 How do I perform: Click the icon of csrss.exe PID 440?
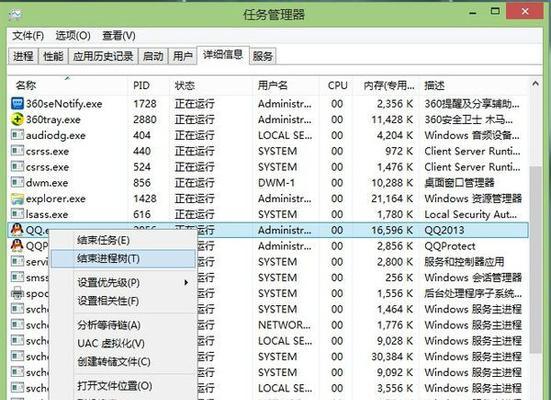17,151
